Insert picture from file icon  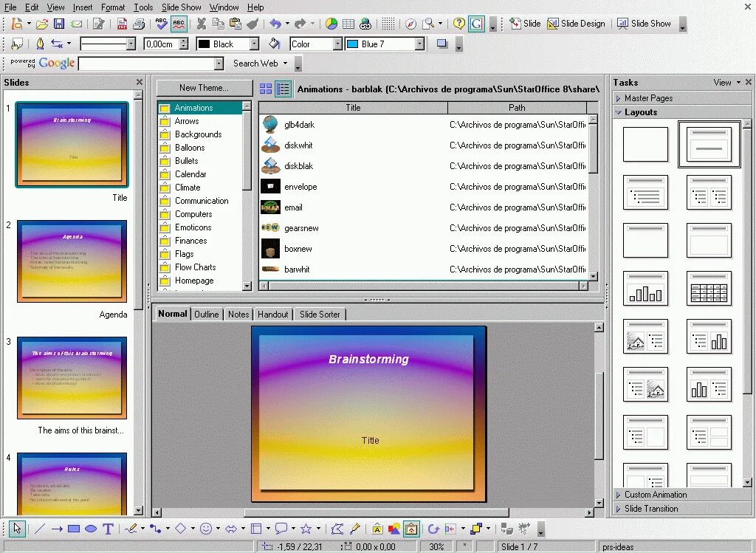[394, 529]
